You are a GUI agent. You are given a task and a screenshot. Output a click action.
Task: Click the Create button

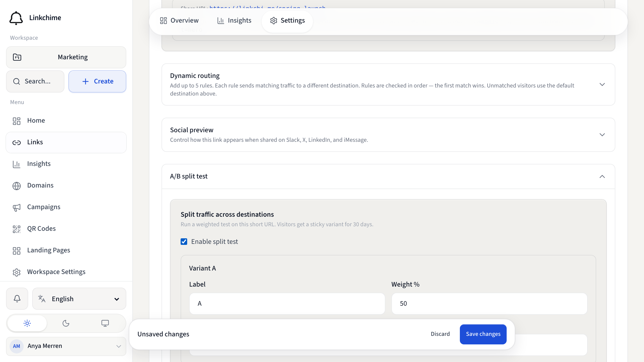click(97, 81)
